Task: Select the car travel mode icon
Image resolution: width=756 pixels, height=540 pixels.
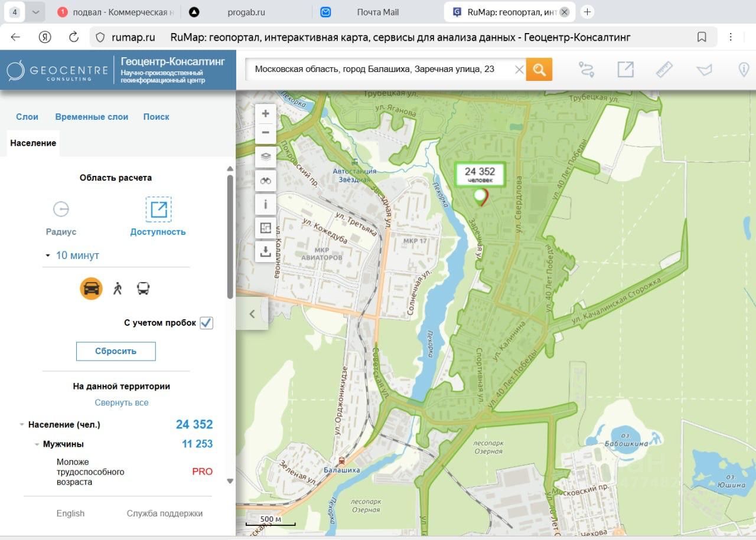Action: coord(92,289)
